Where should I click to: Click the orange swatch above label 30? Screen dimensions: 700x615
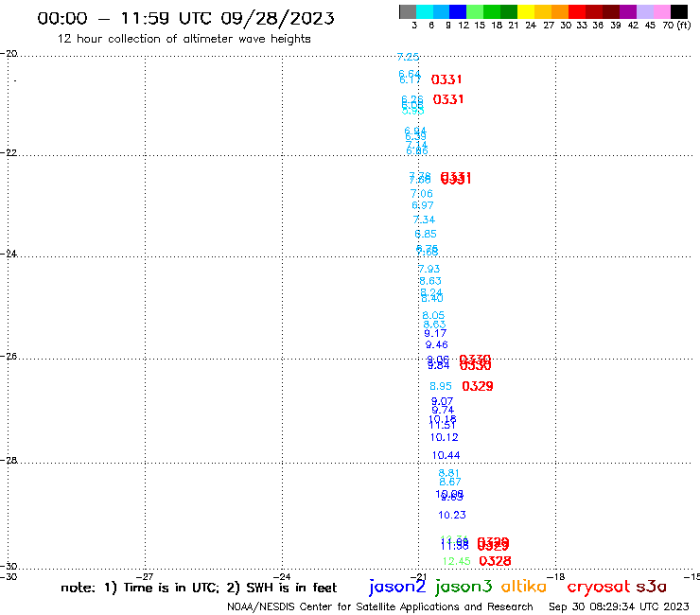560,11
